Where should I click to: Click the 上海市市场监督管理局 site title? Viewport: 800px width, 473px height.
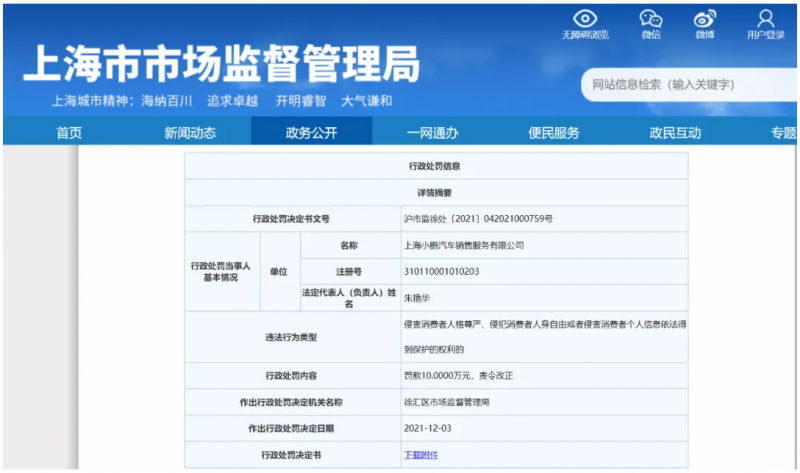tap(221, 64)
